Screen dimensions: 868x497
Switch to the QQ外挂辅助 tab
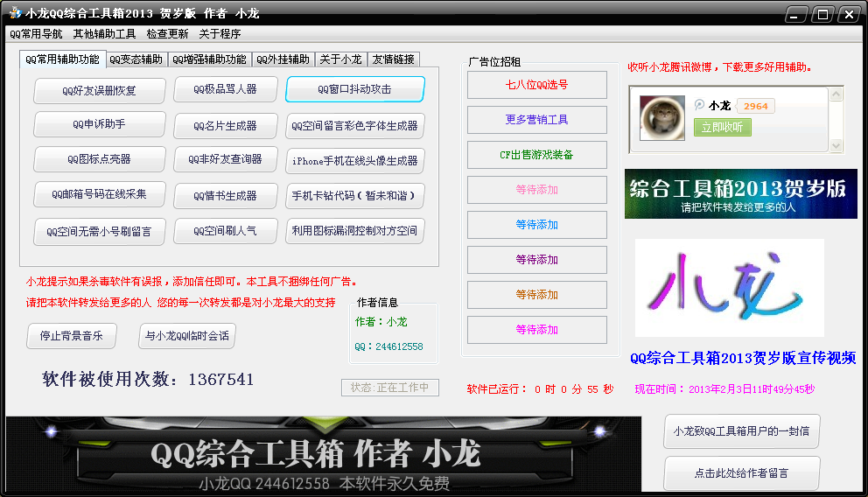[283, 59]
